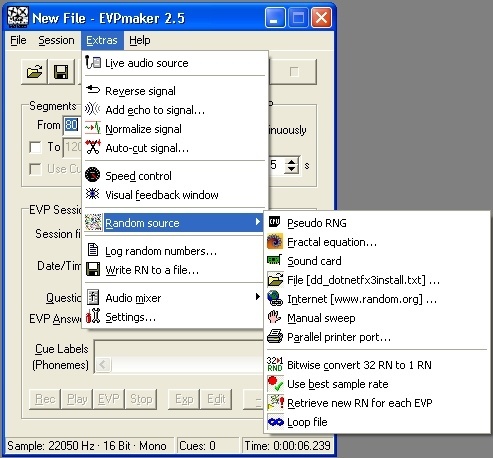This screenshot has width=493, height=458.
Task: Choose Fractal equation... random source
Action: (377, 242)
